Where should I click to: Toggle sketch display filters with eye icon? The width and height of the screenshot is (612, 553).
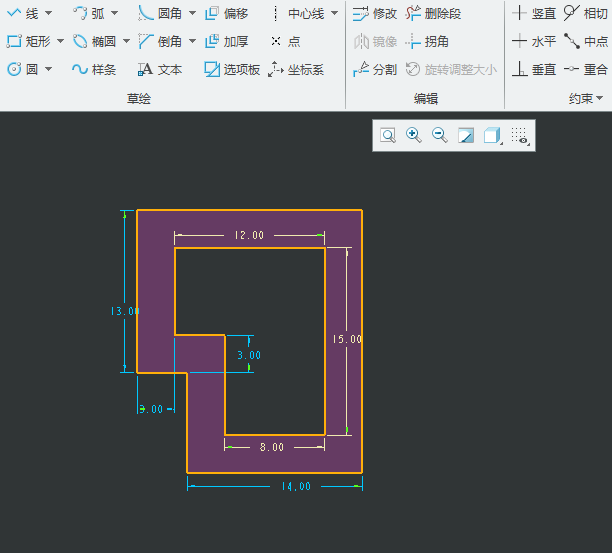[x=519, y=136]
